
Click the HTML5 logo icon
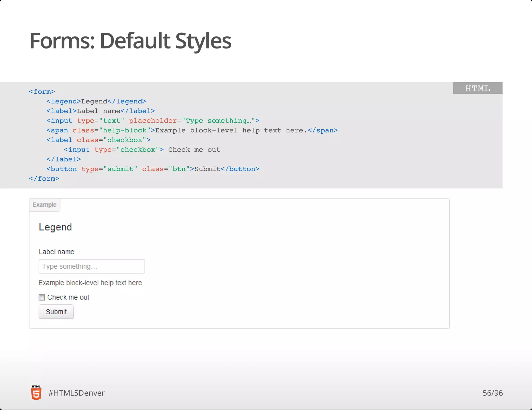36,393
